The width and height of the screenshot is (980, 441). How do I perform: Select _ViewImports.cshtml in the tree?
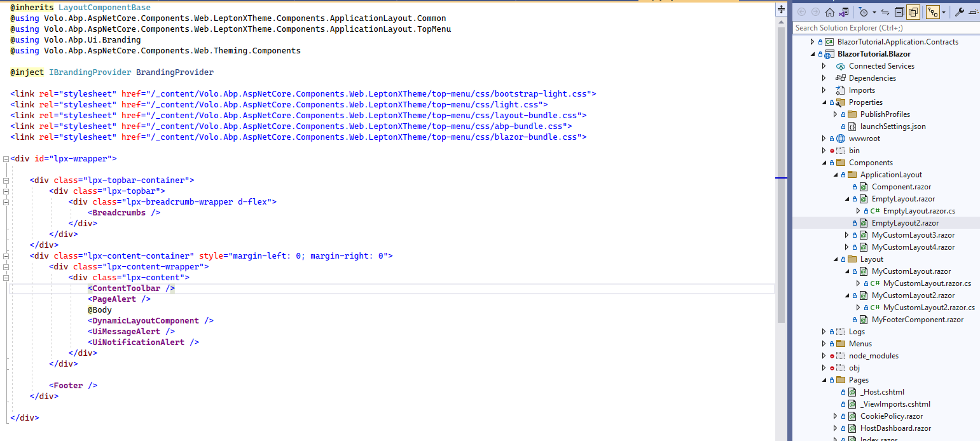coord(895,404)
